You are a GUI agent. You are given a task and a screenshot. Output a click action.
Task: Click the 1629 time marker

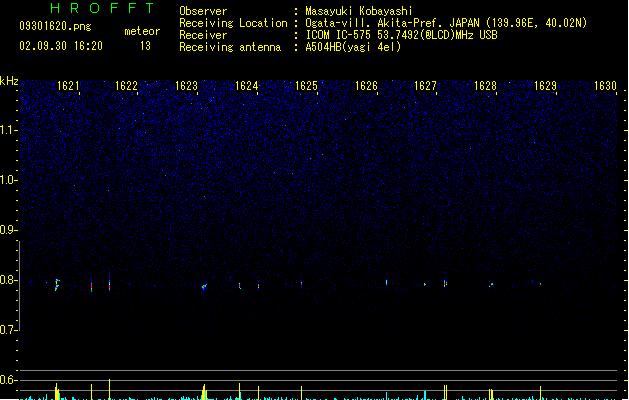click(546, 86)
